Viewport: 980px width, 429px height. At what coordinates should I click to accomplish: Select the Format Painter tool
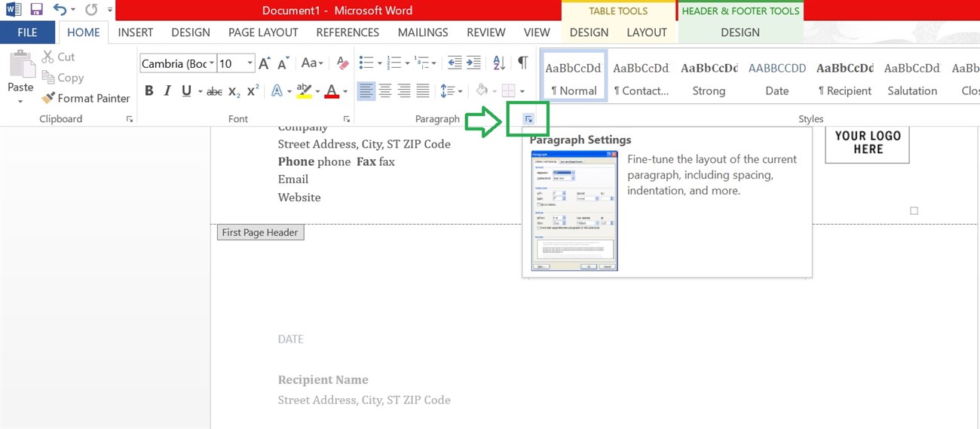point(85,98)
